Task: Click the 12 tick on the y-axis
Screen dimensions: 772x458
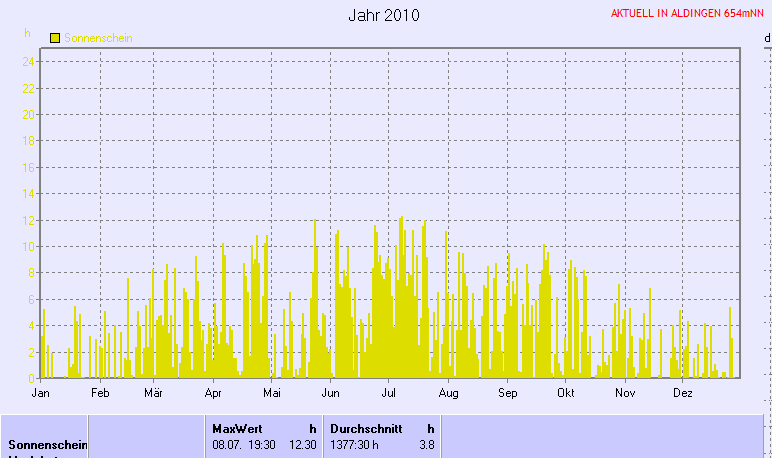Action: [29, 220]
